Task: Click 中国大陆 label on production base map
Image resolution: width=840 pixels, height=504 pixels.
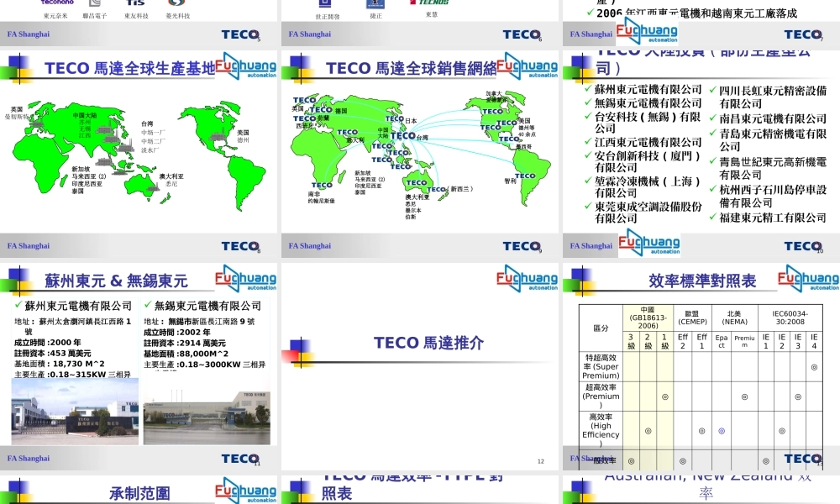Action: coord(85,115)
